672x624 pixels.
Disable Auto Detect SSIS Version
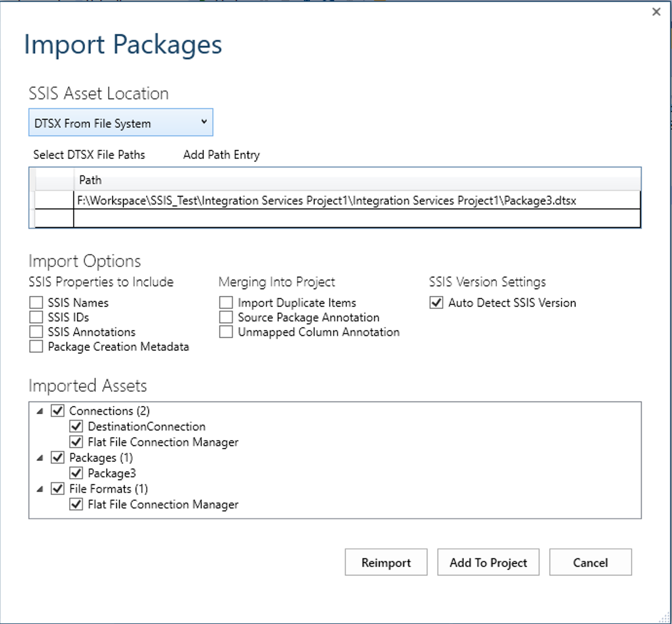click(436, 302)
